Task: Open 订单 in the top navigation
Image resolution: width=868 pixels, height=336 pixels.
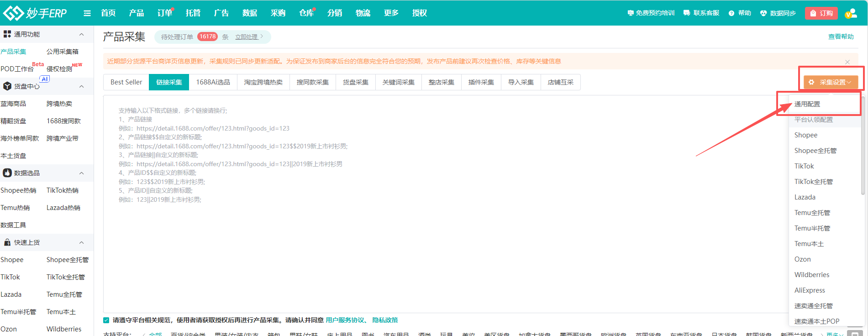Action: (x=165, y=13)
